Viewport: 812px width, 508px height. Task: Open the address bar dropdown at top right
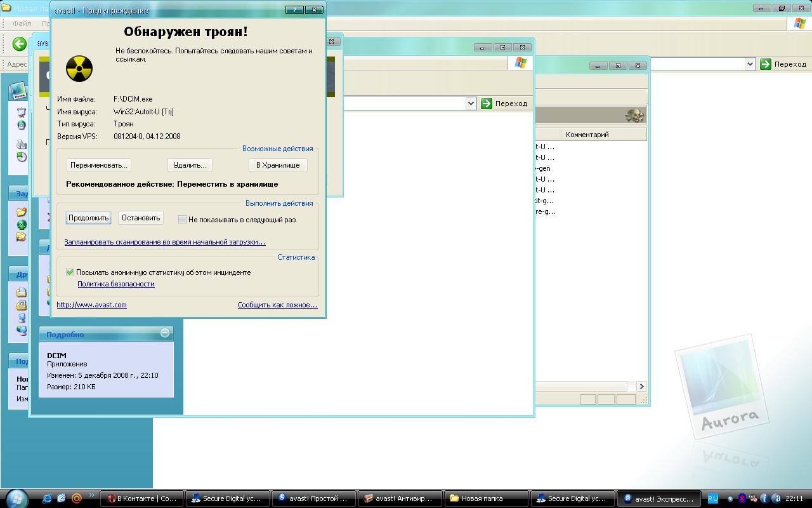pos(750,64)
